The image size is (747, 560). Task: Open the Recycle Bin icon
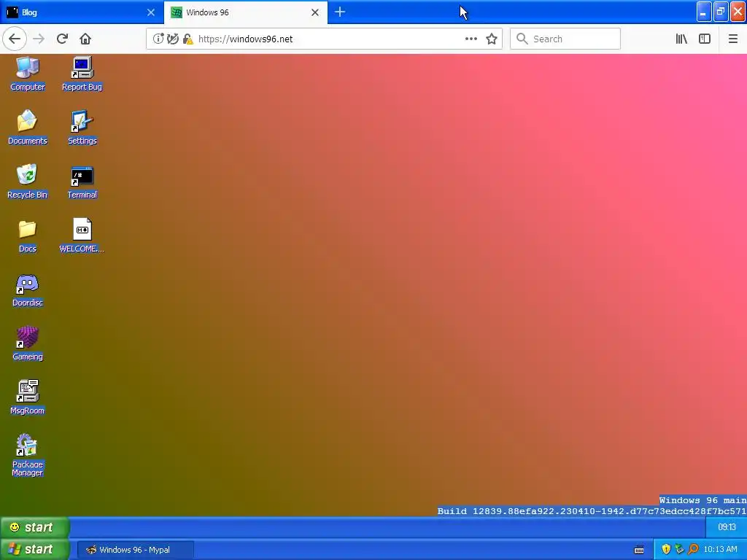[x=27, y=181]
